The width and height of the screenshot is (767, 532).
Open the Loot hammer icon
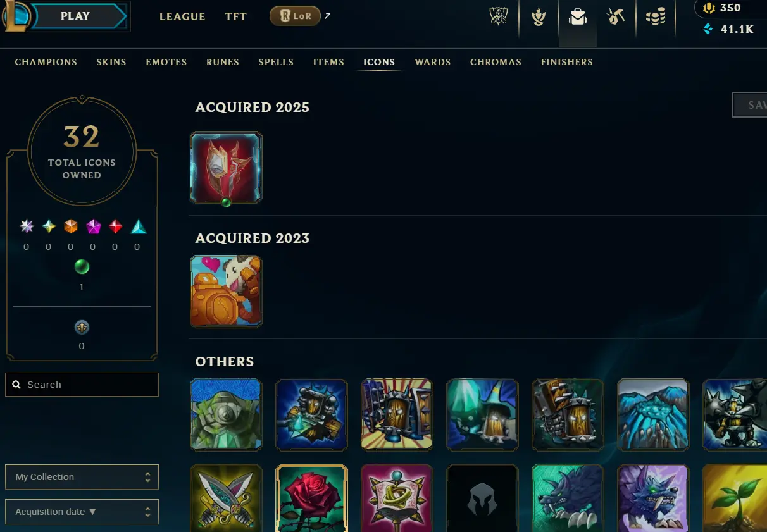click(615, 16)
